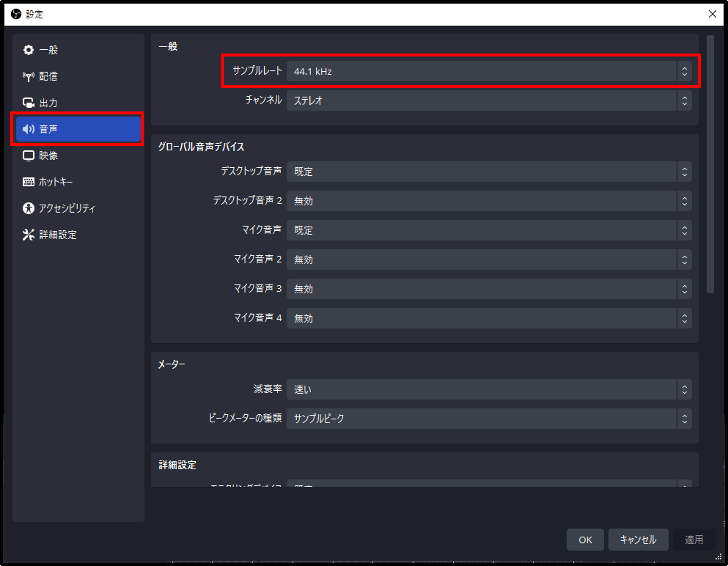
Task: Click the Video (映像) display icon
Action: [28, 155]
